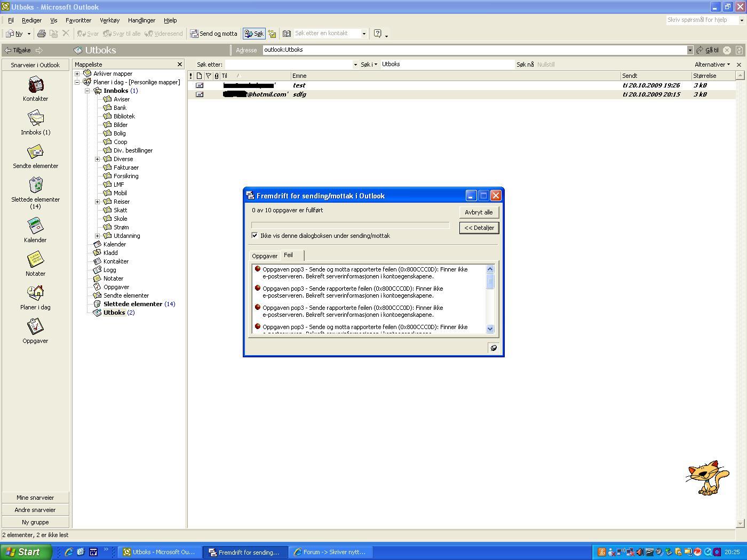Image resolution: width=747 pixels, height=560 pixels.
Task: Expand Arkiver mapper tree node
Action: pyautogui.click(x=77, y=74)
